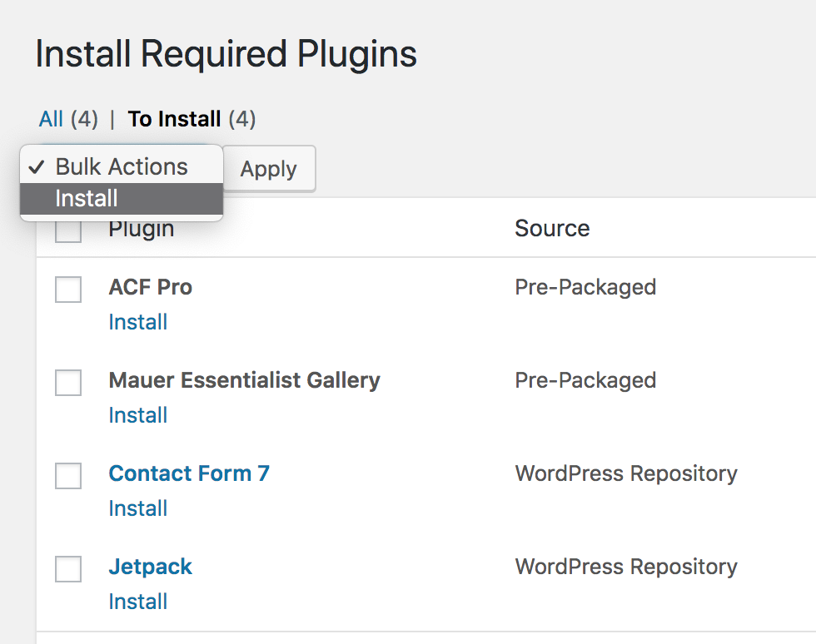Click WordPress Repository source for Contact Form 7
The width and height of the screenshot is (816, 644).
(626, 474)
